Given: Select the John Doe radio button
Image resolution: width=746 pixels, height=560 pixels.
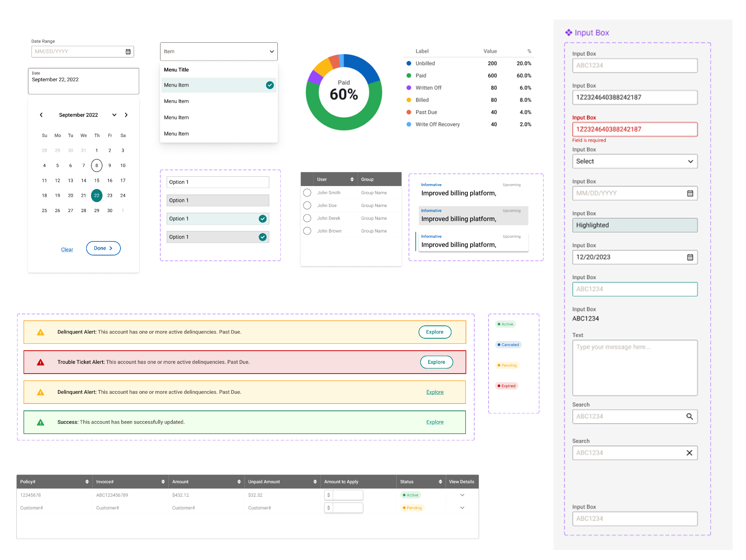Looking at the screenshot, I should 307,205.
